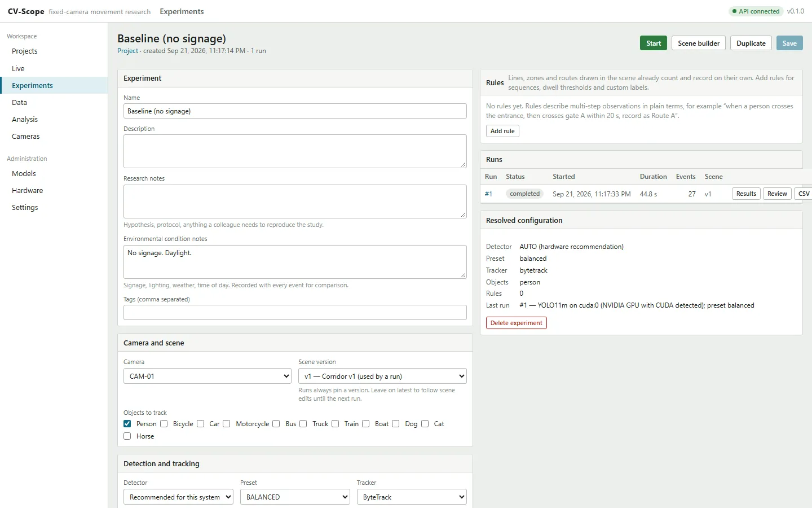The image size is (812, 508).
Task: Tick the Dog checkbox
Action: 396,424
